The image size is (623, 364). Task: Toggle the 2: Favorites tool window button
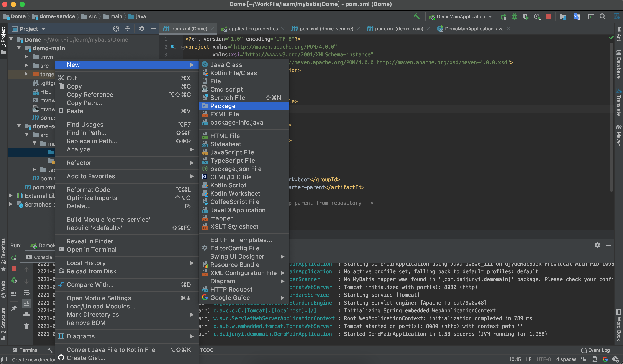click(x=3, y=255)
